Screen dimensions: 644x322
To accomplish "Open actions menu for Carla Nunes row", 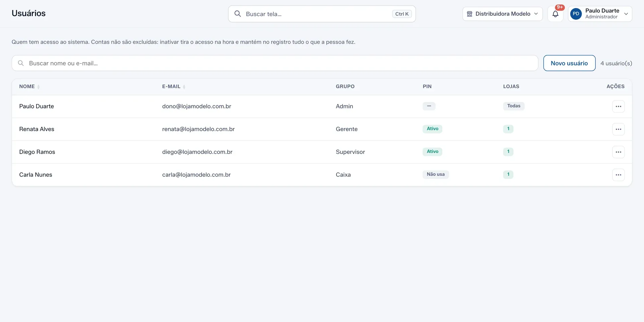I will (618, 175).
